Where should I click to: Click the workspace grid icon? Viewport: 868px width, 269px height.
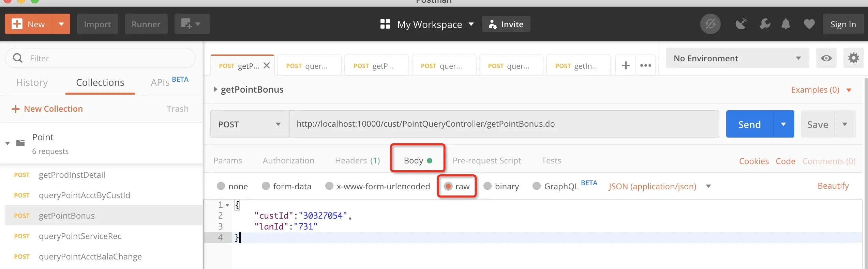coord(385,24)
